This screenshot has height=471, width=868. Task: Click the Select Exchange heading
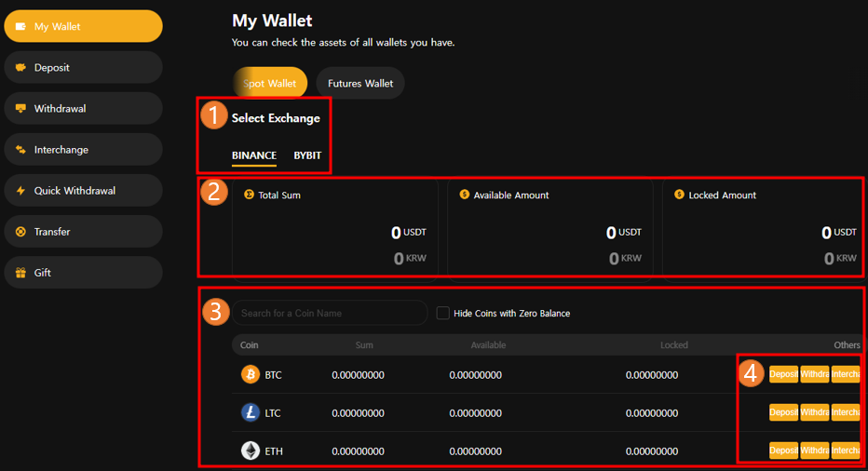276,118
